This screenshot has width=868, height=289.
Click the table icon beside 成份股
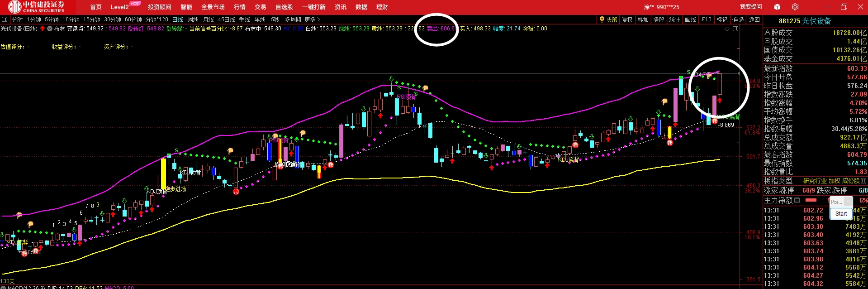[x=863, y=181]
